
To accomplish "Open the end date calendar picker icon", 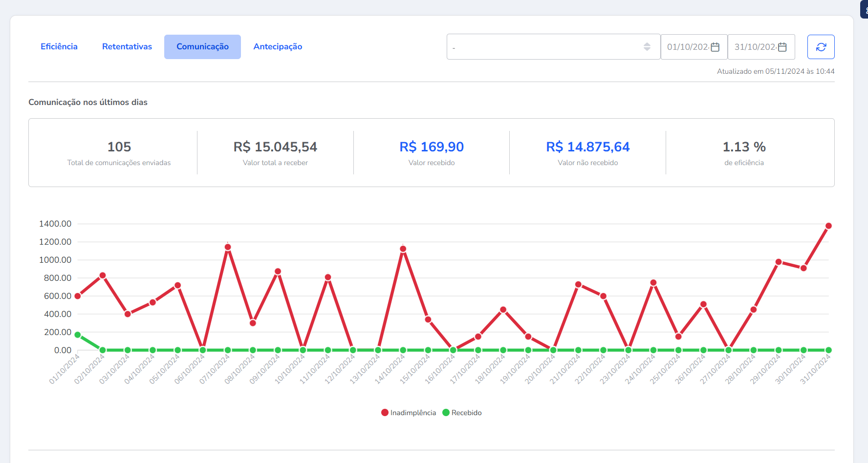I will (782, 47).
